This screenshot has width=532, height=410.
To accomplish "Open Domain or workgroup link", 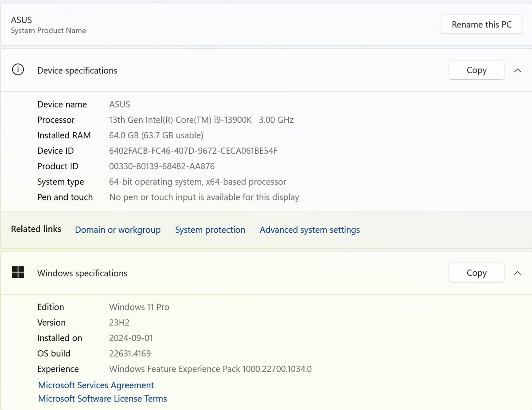I will pyautogui.click(x=118, y=230).
